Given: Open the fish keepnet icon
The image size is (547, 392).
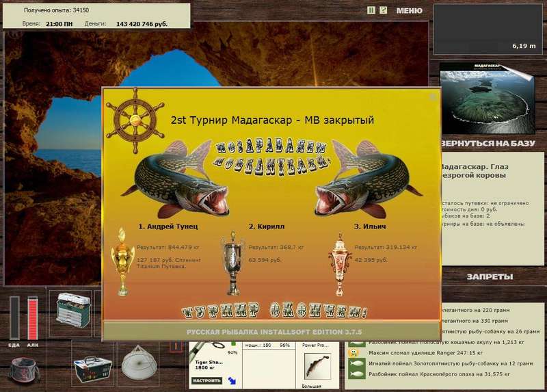Looking at the screenshot, I should pyautogui.click(x=139, y=363).
